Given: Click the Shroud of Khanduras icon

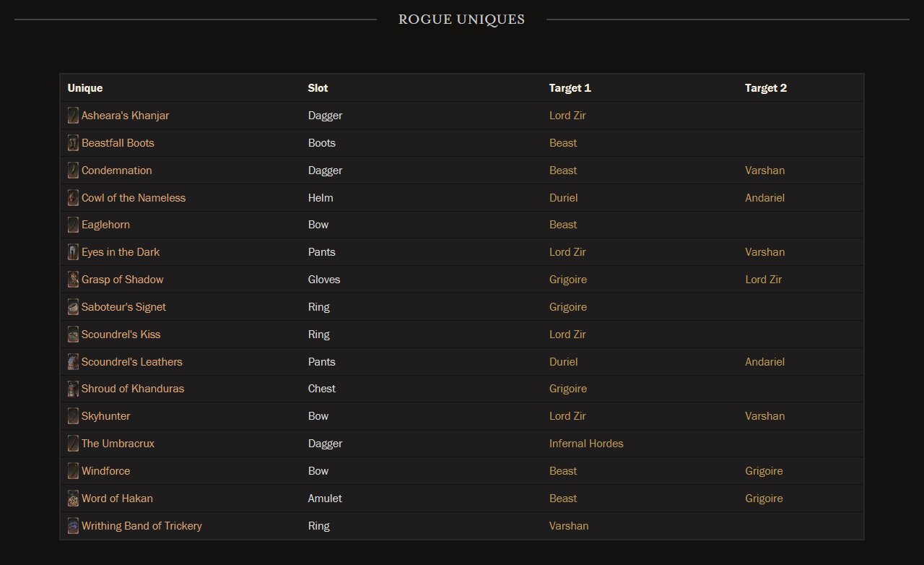Looking at the screenshot, I should 73,389.
